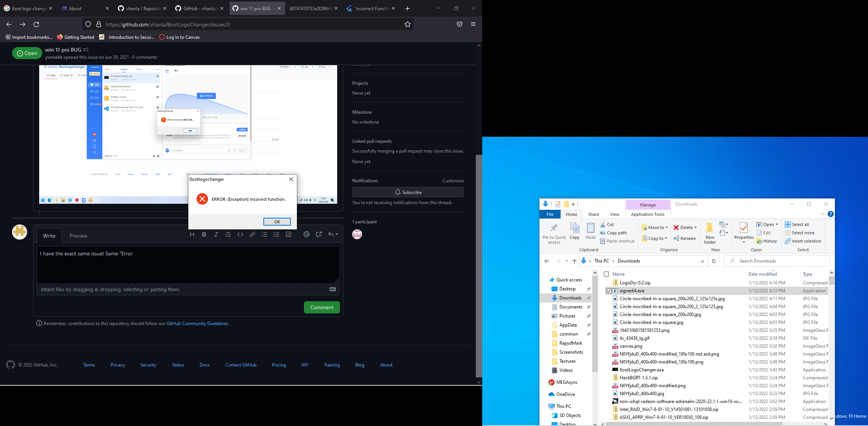Open the View ribbon tab in Explorer
Viewport: 868px width, 426px height.
click(x=614, y=214)
